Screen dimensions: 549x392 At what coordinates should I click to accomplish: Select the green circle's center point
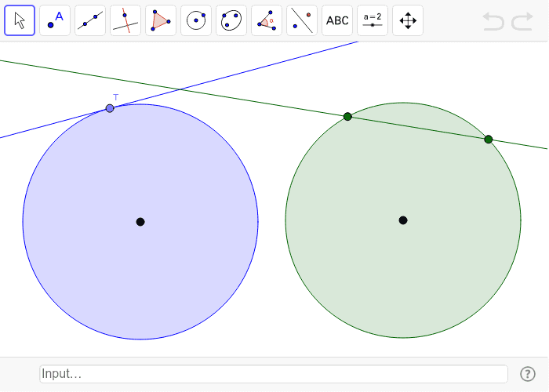coord(403,220)
